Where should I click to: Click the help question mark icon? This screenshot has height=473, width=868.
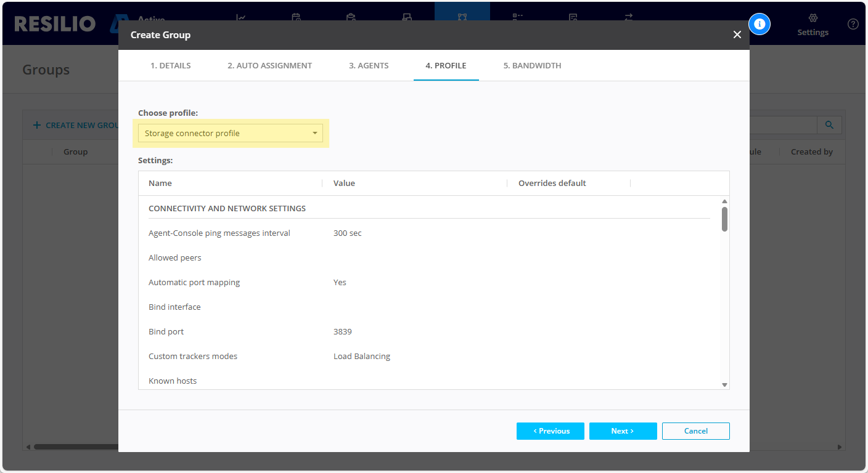(853, 24)
